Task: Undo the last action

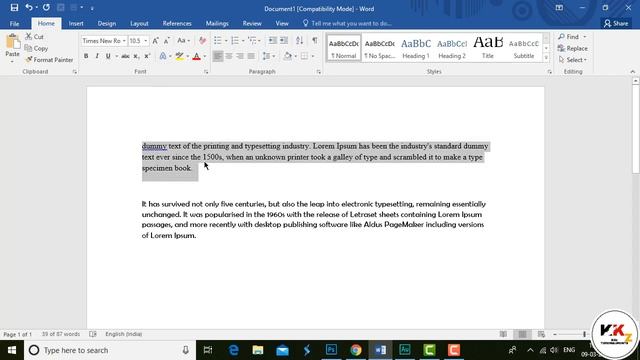Action: coord(29,8)
